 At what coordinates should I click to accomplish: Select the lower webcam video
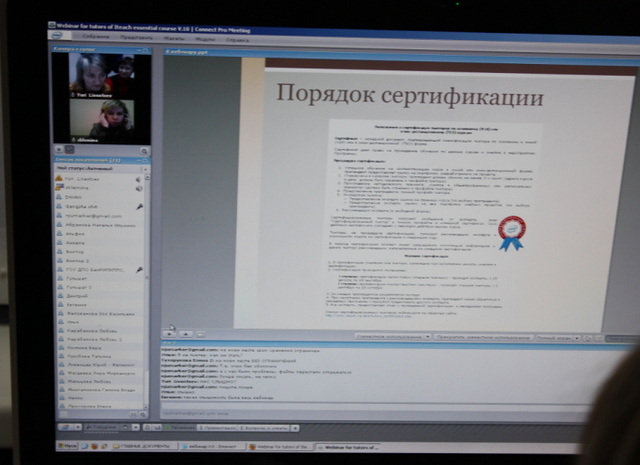(x=102, y=121)
